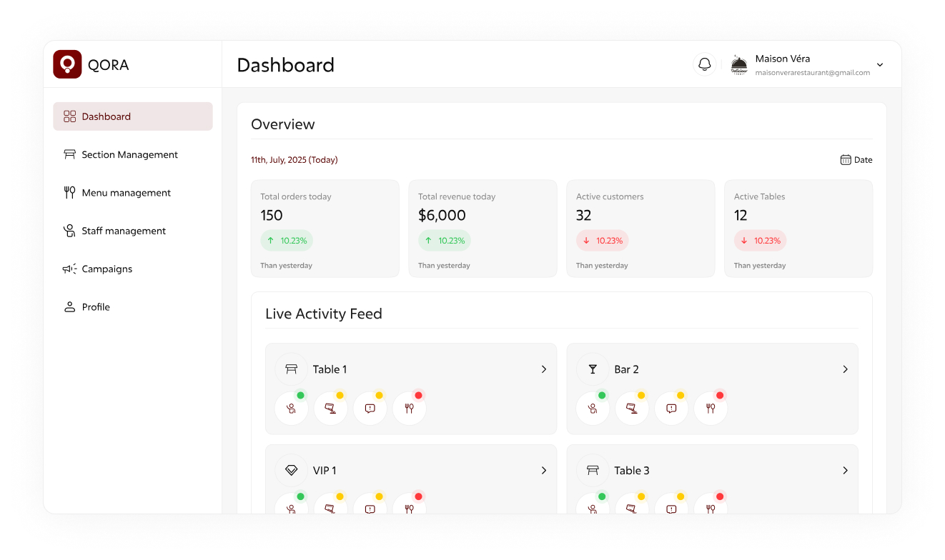
Task: Click VIP 1 seated customer icon
Action: tap(292, 504)
